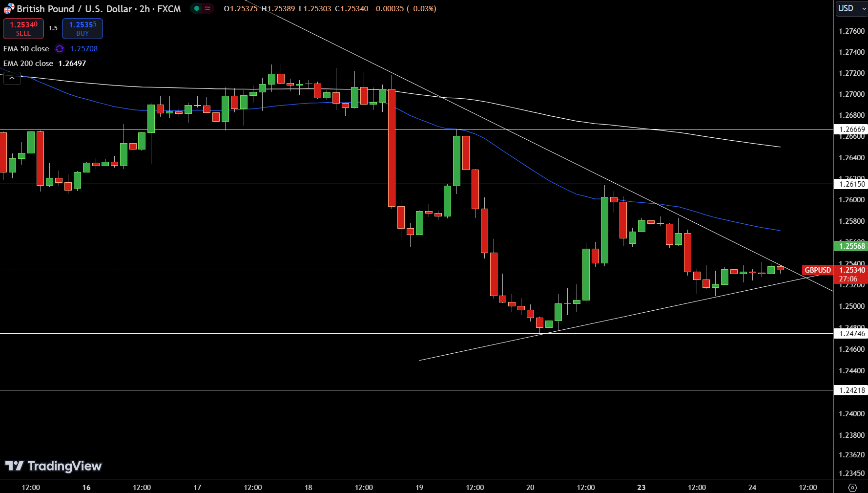
Task: Open the TradingView logo link
Action: (53, 466)
